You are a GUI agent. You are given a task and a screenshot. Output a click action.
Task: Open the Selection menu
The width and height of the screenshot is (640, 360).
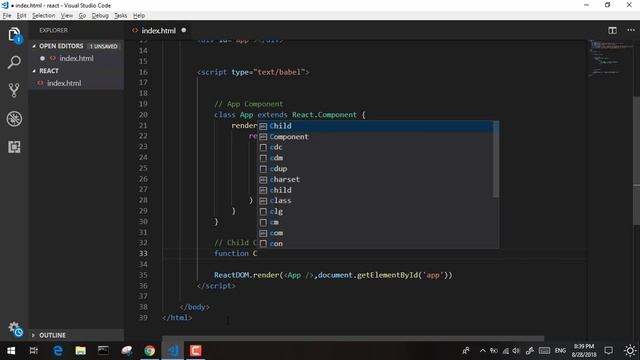(x=43, y=16)
